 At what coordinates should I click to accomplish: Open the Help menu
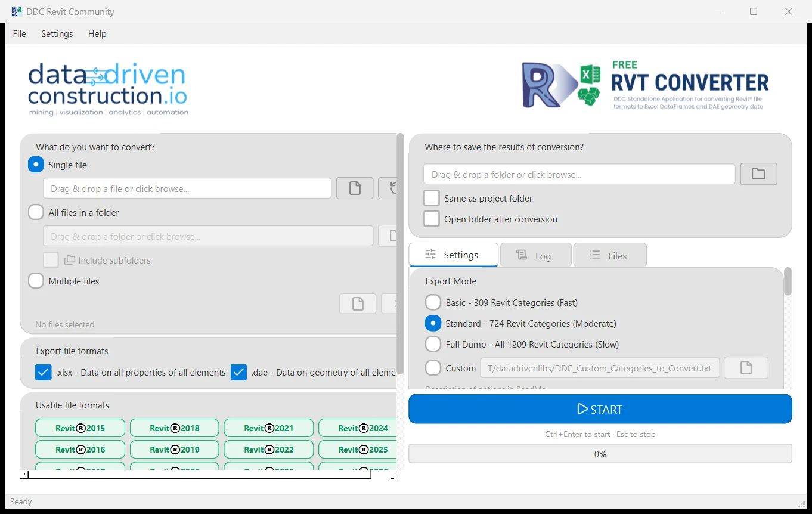pos(97,34)
